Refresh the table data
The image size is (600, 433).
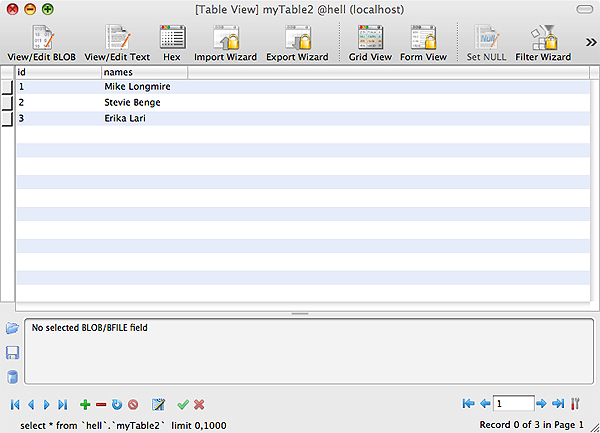(x=117, y=404)
